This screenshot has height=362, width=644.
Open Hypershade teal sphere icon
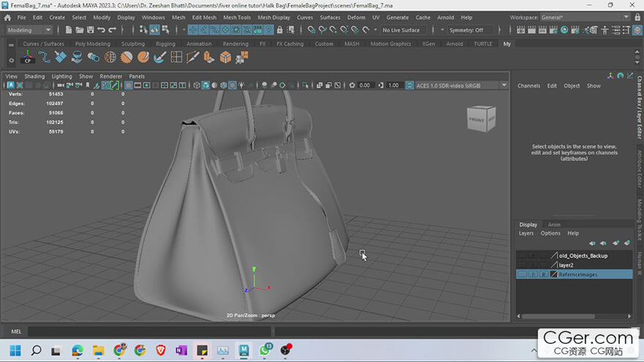[x=564, y=30]
